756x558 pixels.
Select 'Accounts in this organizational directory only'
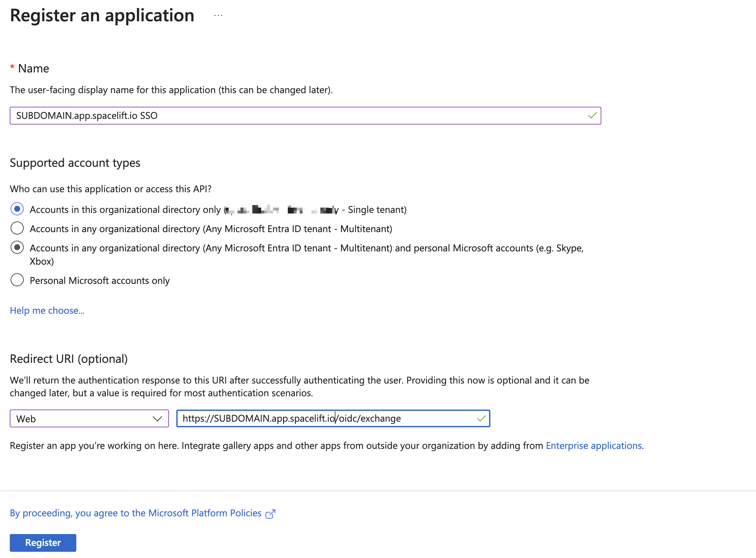coord(17,209)
